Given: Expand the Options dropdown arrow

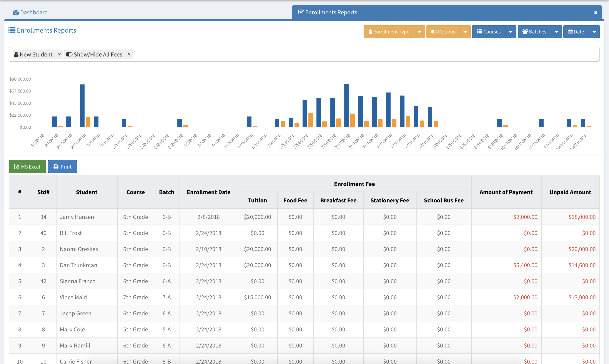Looking at the screenshot, I should [465, 32].
